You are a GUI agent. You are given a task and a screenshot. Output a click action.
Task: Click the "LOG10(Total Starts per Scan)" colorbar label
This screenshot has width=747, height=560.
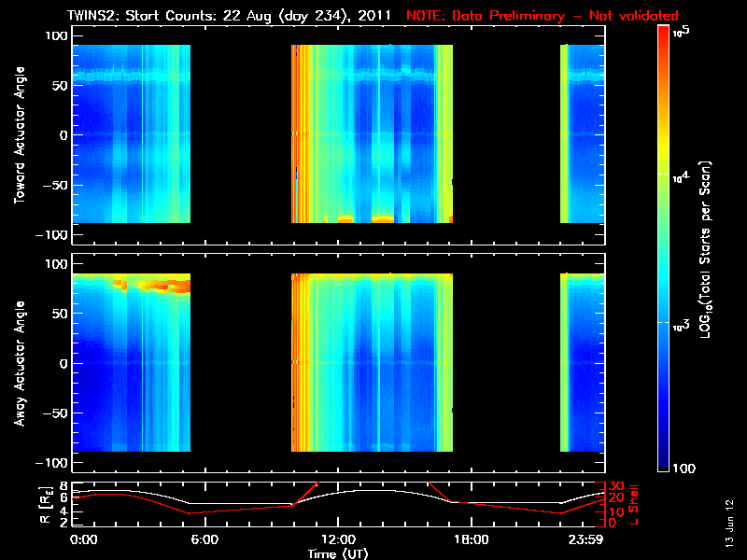[705, 249]
